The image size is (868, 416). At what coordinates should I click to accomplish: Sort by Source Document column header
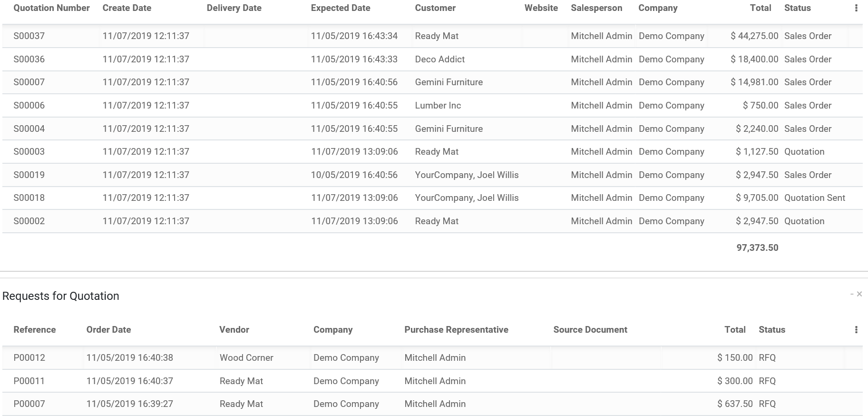tap(590, 330)
